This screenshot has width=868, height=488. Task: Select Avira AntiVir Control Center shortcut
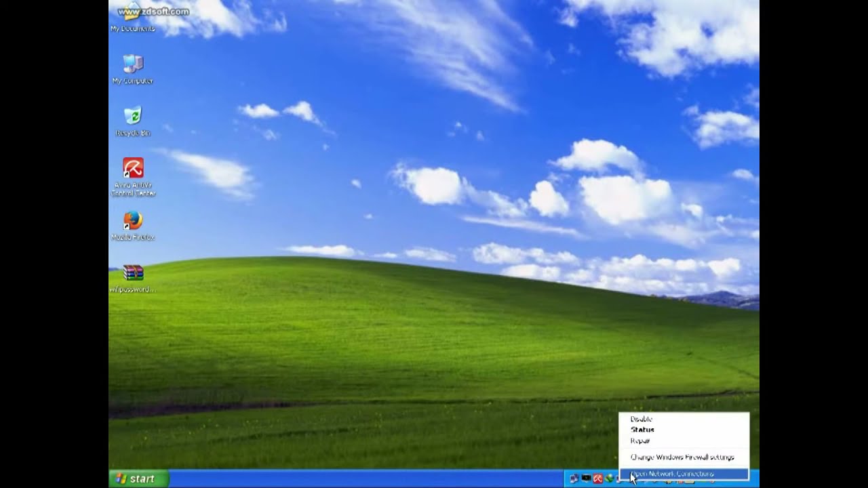133,177
